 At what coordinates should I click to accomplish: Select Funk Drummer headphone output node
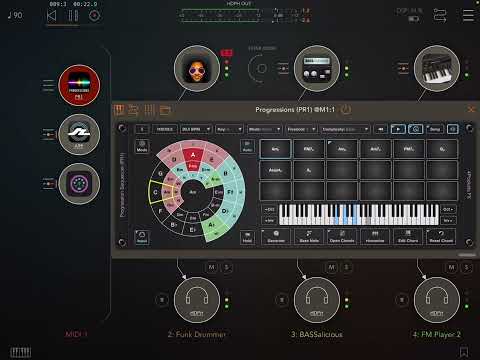click(x=197, y=300)
